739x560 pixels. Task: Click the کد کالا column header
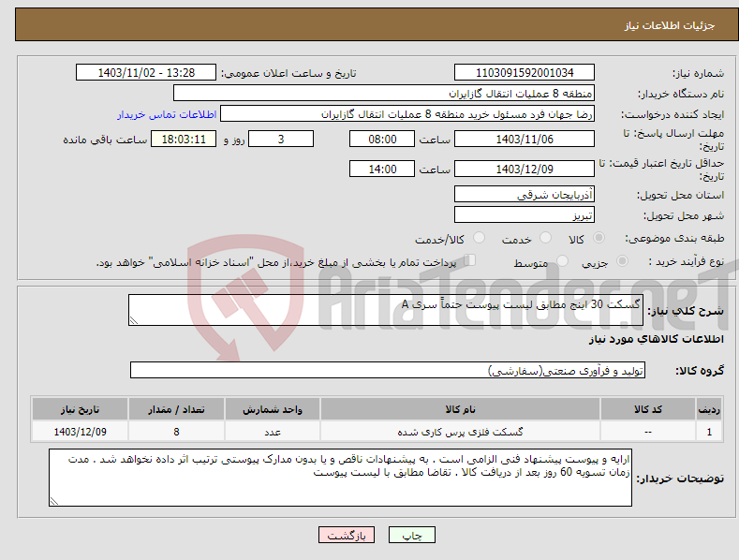coord(648,409)
